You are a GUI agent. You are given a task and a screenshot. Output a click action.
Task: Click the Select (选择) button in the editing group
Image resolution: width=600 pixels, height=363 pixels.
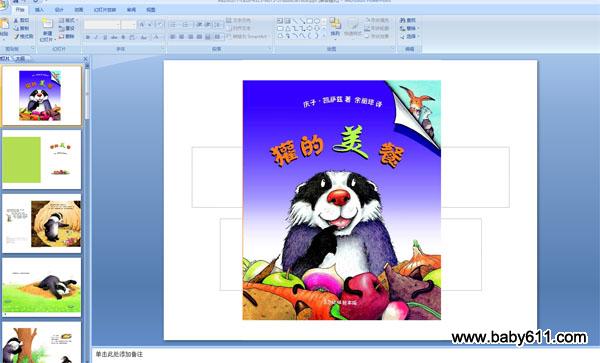coord(409,37)
